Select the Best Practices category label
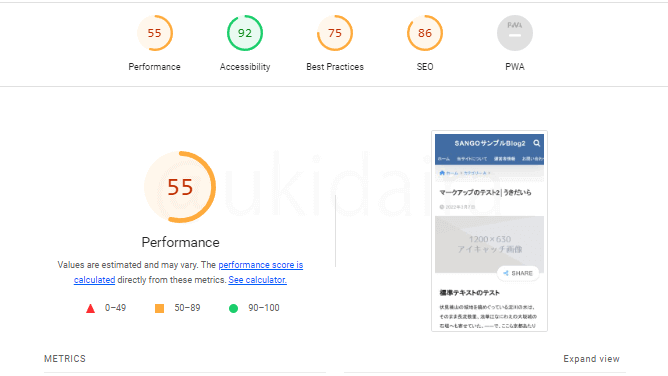The image size is (668, 376). pyautogui.click(x=335, y=67)
